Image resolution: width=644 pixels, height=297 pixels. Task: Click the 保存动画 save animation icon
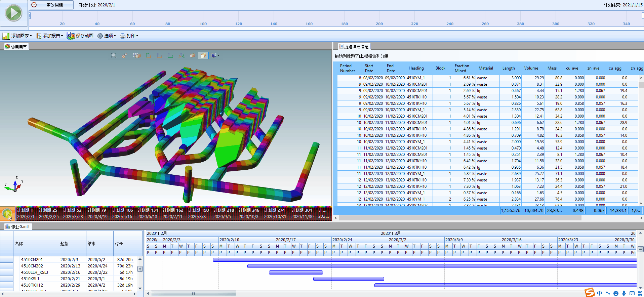pyautogui.click(x=71, y=36)
